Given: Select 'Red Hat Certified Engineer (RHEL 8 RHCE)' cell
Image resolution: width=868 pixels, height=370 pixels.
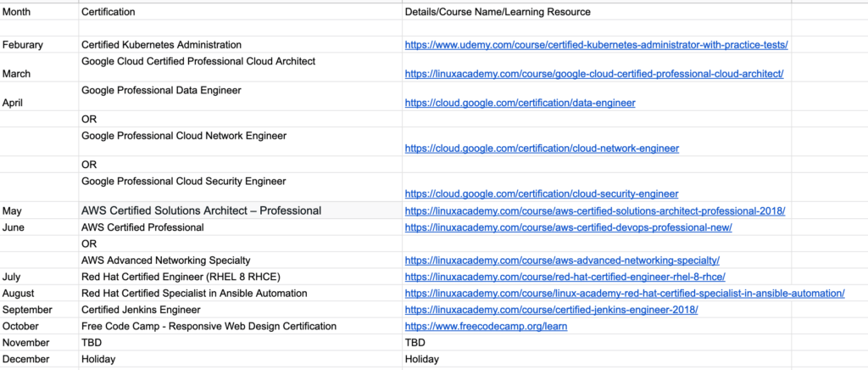Looking at the screenshot, I should [x=240, y=277].
